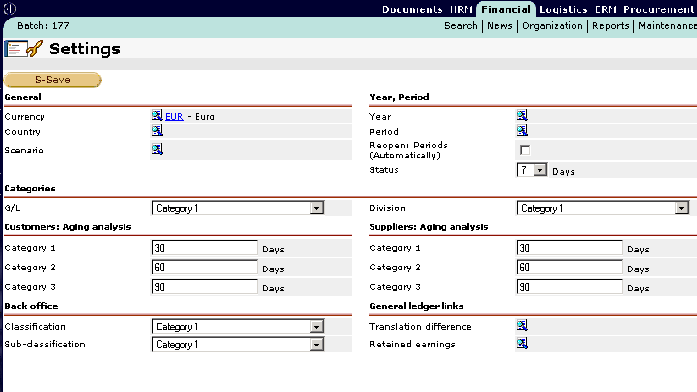Open the Search menu
Screen dimensions: 697x392
(461, 26)
